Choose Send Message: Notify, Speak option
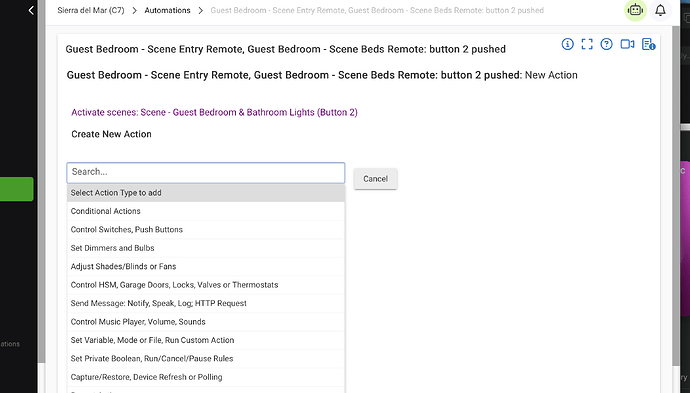690x393 pixels. tap(206, 303)
